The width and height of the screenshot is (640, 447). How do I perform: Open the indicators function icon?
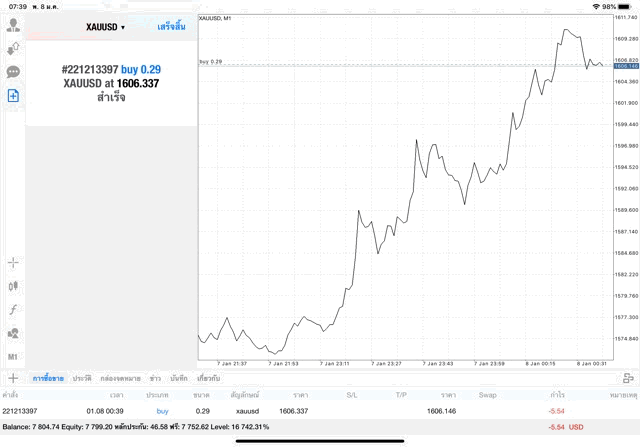(x=13, y=310)
